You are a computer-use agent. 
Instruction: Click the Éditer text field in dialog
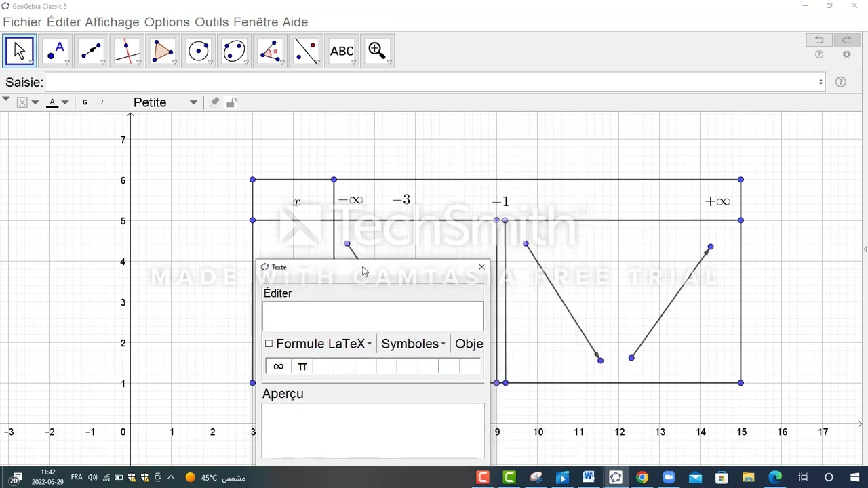(x=373, y=317)
